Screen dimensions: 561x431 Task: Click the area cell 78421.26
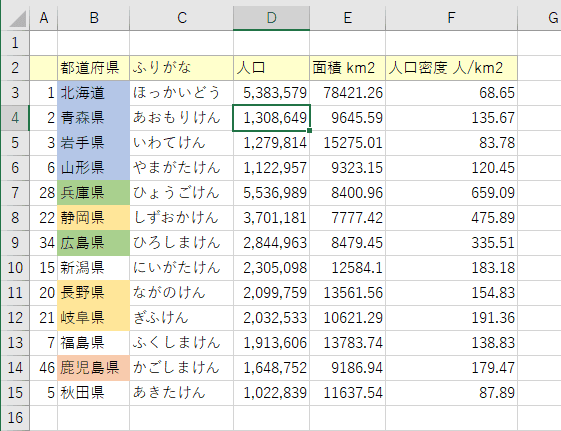[x=347, y=93]
